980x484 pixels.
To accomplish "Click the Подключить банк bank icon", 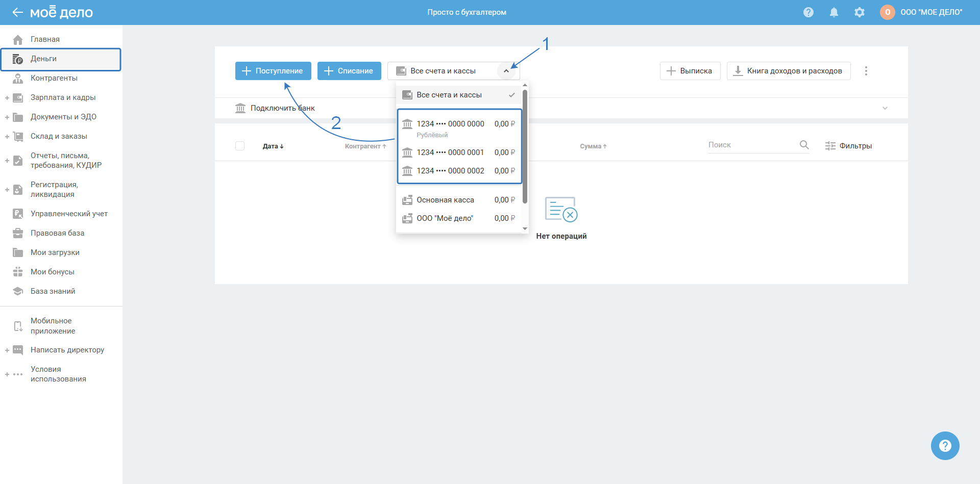I will tap(240, 108).
